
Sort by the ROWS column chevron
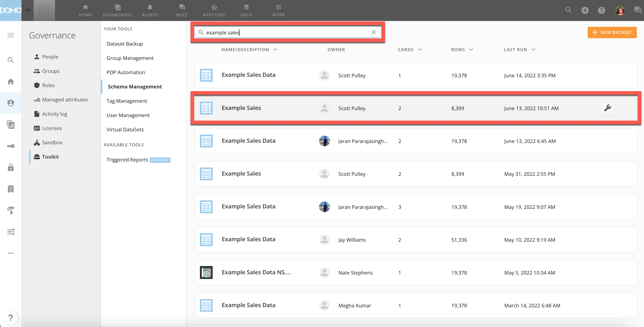pyautogui.click(x=471, y=49)
